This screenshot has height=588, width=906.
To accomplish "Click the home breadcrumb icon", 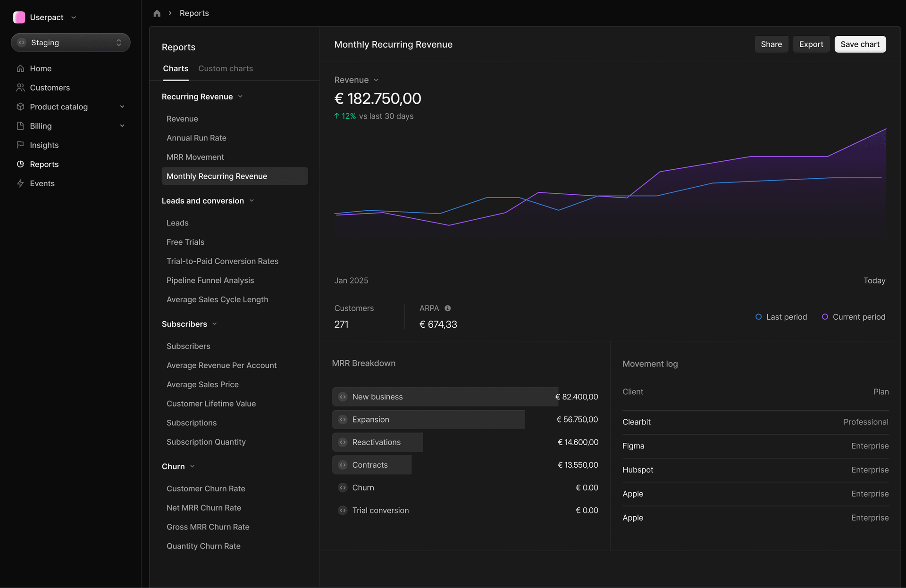I will point(157,13).
